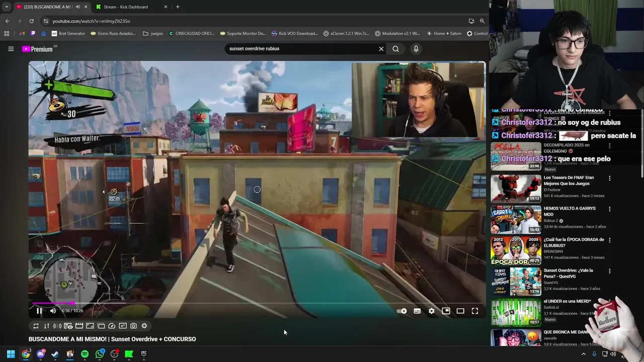
Task: Click the loop icon in the extension toolbar
Action: tap(36, 326)
